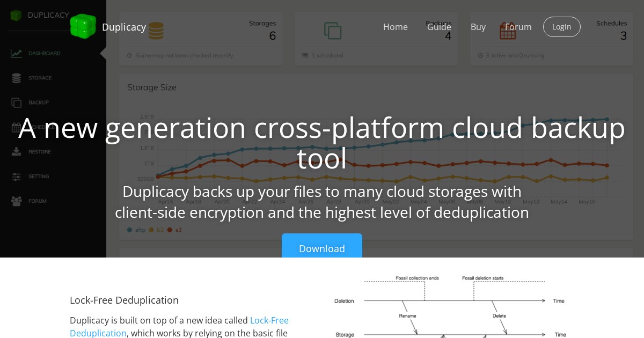Image resolution: width=644 pixels, height=338 pixels.
Task: Open the Buy page
Action: click(478, 27)
